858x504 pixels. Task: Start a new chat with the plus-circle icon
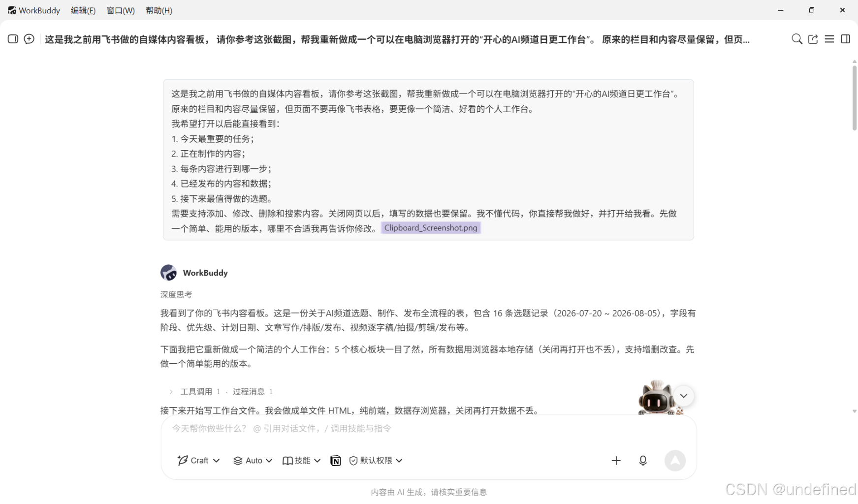click(x=29, y=39)
